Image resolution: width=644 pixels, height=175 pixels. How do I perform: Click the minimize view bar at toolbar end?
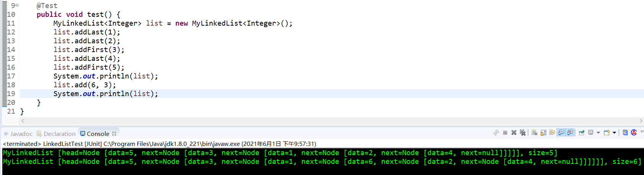click(x=642, y=131)
